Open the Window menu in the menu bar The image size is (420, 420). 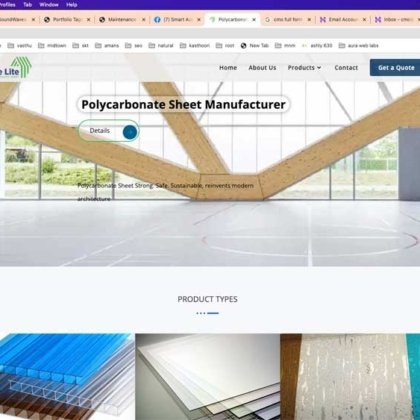pos(49,5)
